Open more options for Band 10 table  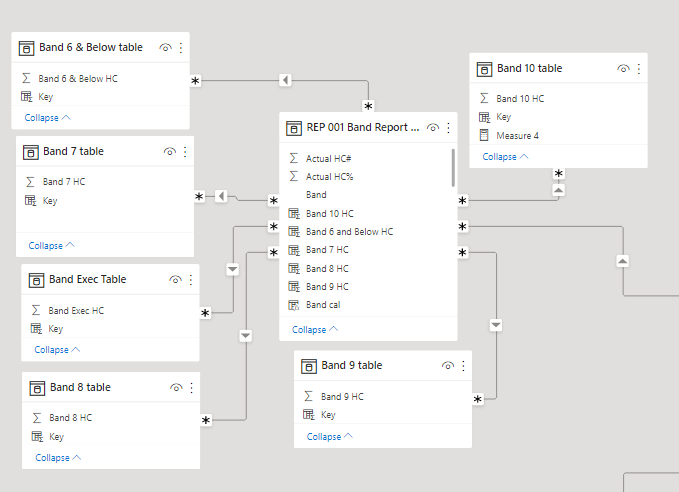pyautogui.click(x=639, y=68)
